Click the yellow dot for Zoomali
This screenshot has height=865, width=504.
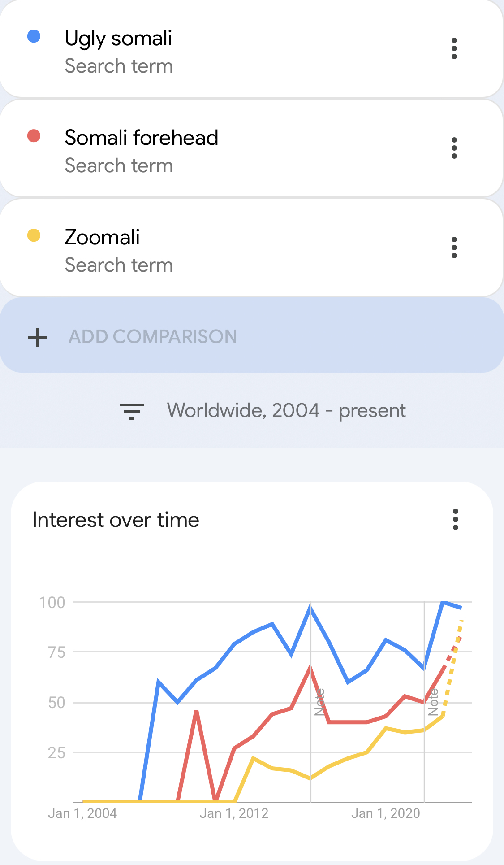tap(34, 235)
